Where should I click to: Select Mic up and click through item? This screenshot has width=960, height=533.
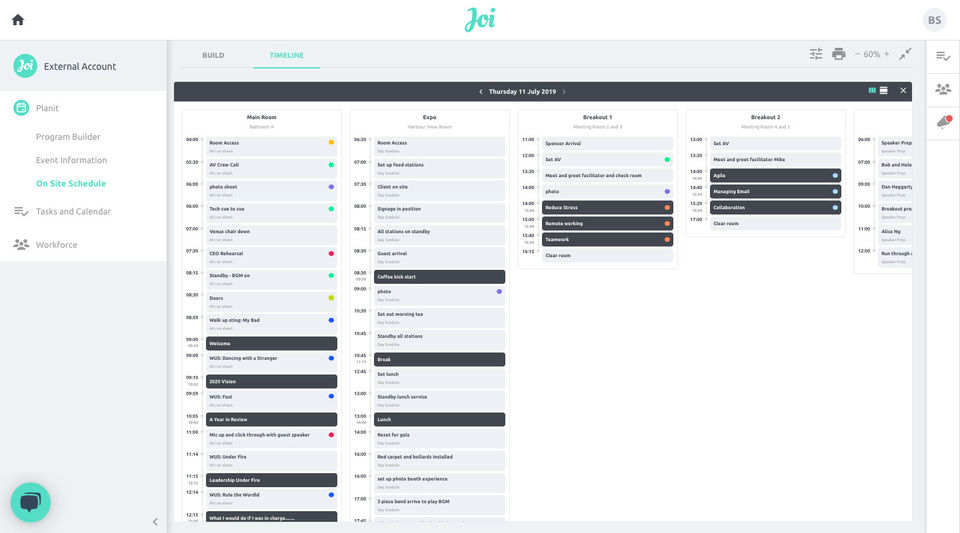tap(271, 438)
